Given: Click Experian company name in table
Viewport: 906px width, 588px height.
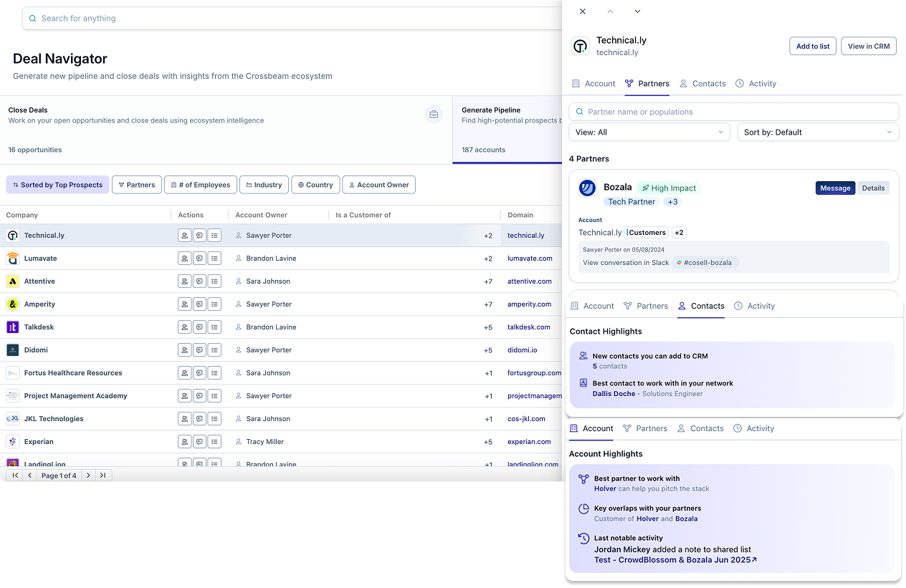Looking at the screenshot, I should coord(39,442).
